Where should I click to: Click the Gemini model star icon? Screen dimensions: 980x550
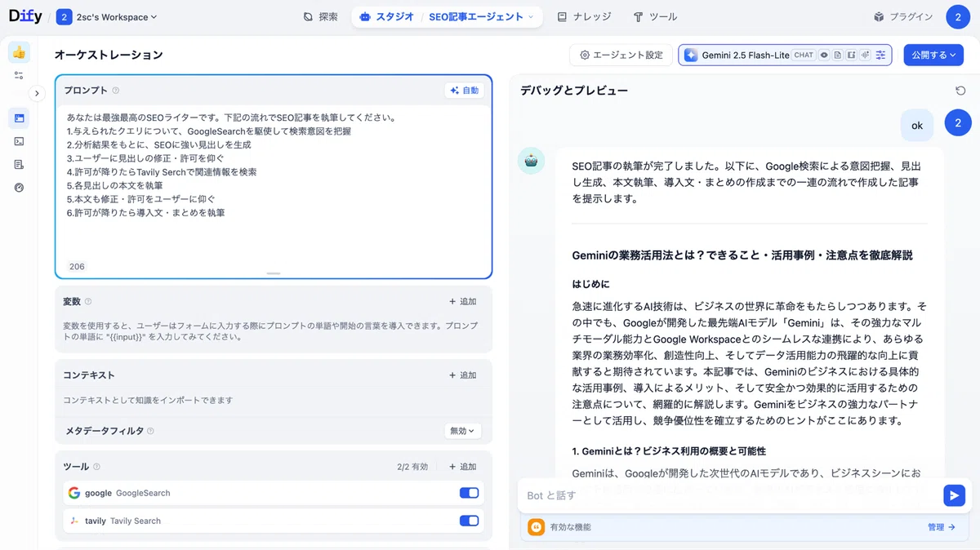point(691,55)
